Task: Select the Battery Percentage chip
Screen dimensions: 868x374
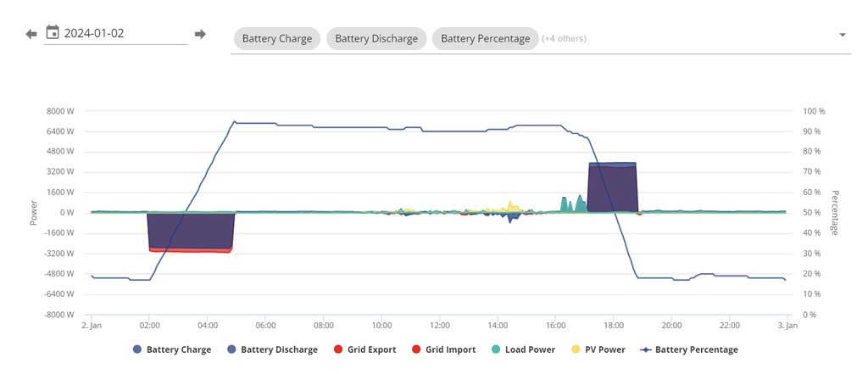Action: (x=486, y=39)
